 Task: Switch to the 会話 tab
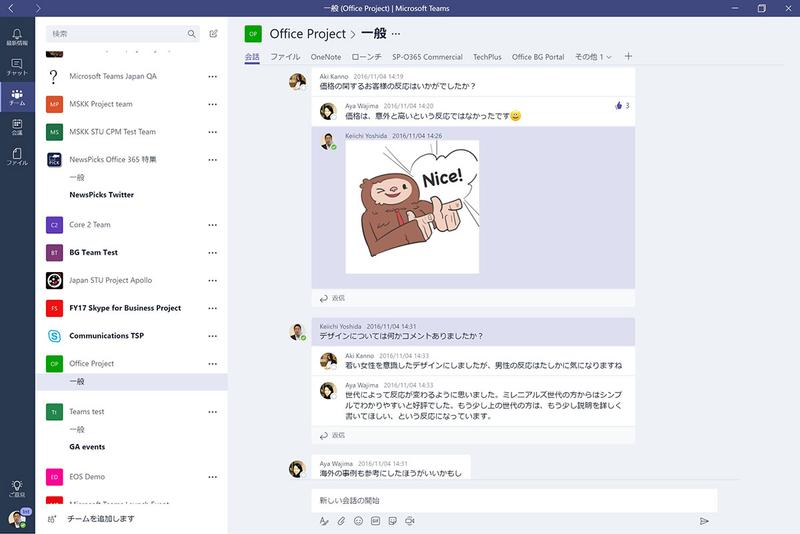(252, 57)
